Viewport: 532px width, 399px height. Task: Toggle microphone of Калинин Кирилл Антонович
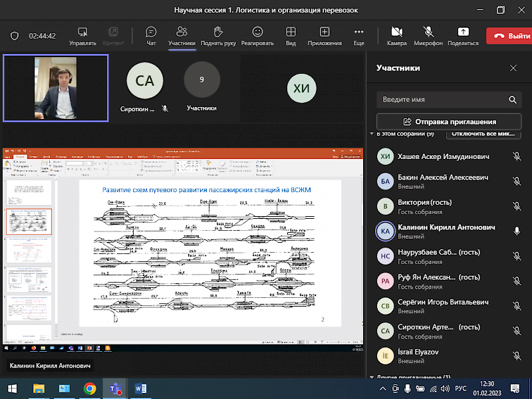click(516, 230)
